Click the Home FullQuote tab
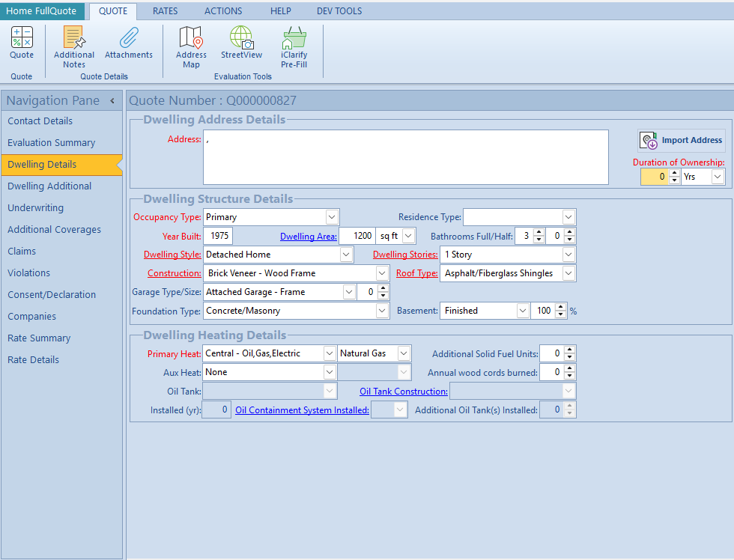This screenshot has height=560, width=734. (41, 11)
